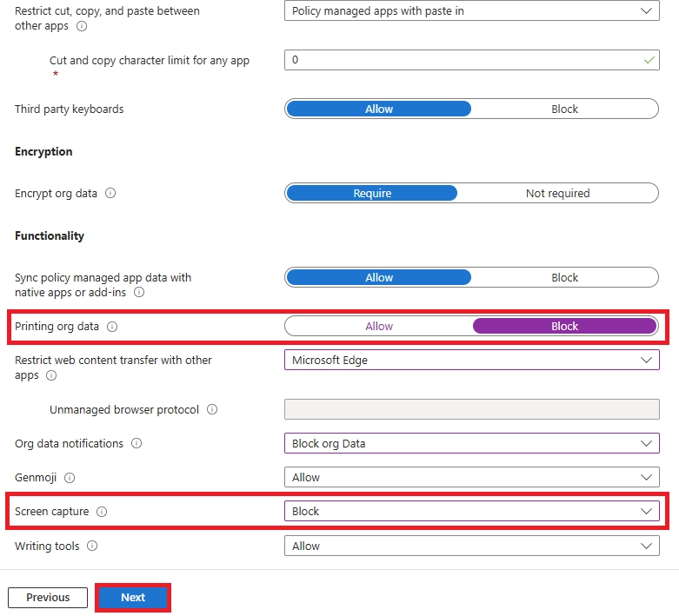Click the Cut and copy character limit label

[150, 61]
